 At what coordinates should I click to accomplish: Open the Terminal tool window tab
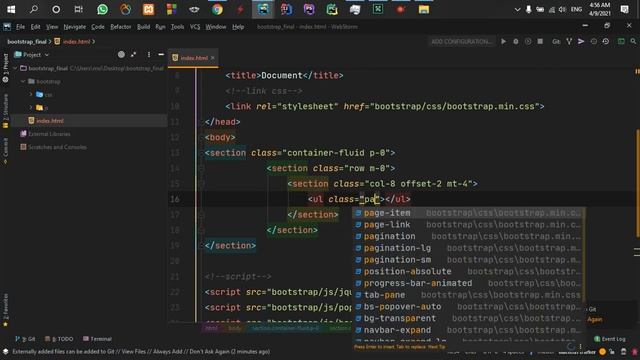pyautogui.click(x=97, y=339)
